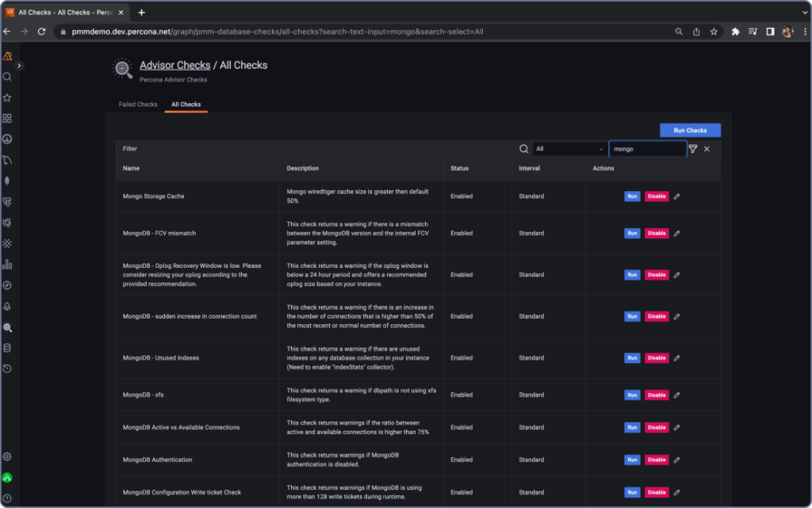Open the PostgreSQL elephant sidebar icon
The height and width of the screenshot is (508, 812).
(7, 202)
